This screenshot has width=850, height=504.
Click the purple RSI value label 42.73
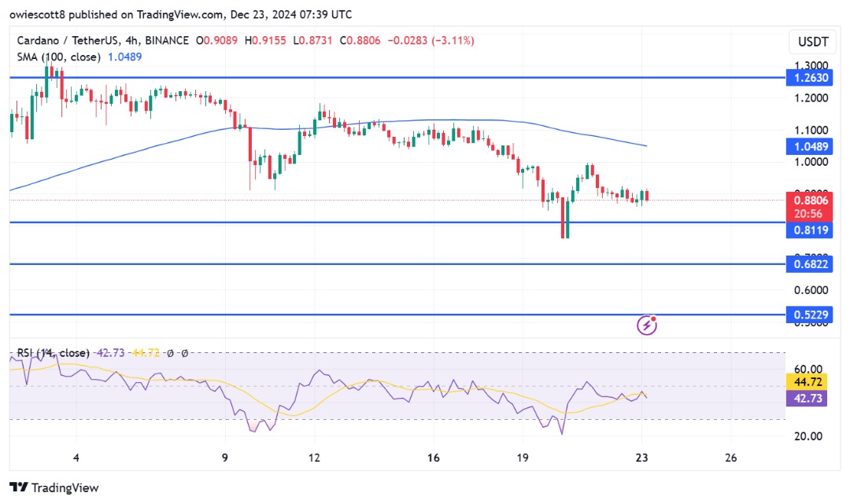(x=811, y=399)
